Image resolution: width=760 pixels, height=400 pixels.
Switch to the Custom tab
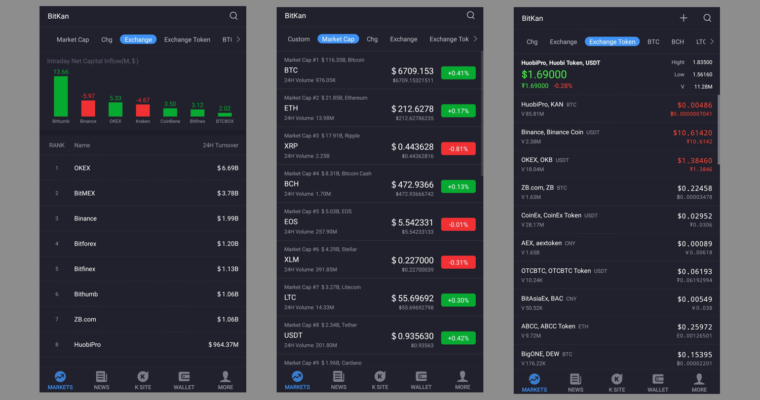pyautogui.click(x=298, y=39)
